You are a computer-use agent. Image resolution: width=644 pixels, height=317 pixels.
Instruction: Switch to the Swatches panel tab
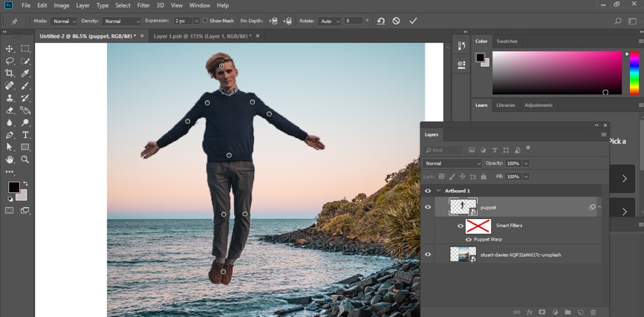[x=507, y=41]
